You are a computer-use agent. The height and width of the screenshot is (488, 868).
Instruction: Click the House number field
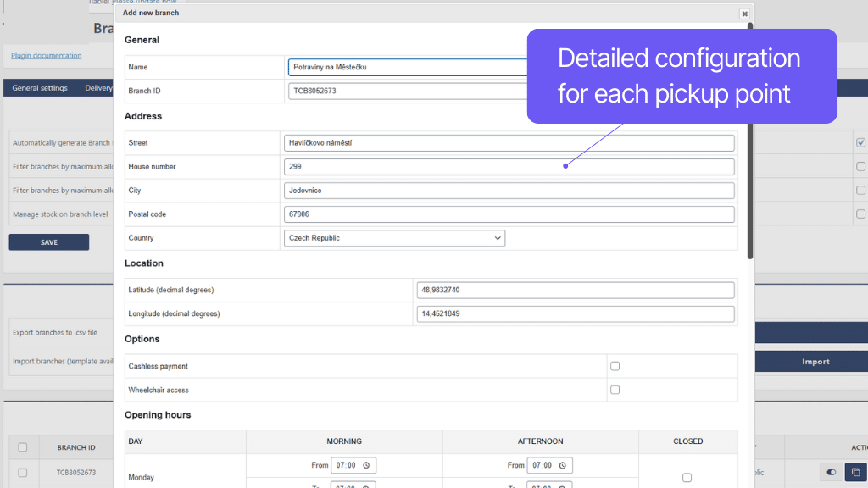pyautogui.click(x=509, y=167)
